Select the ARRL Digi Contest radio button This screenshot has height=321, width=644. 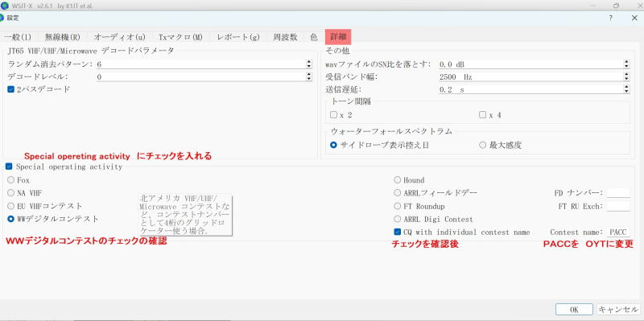(397, 219)
